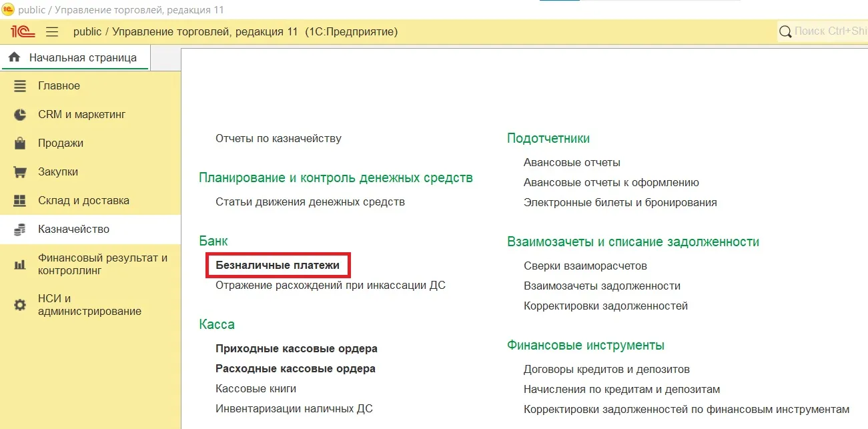Click the CRM и маркетинг pie chart icon
The image size is (868, 429).
(x=20, y=115)
